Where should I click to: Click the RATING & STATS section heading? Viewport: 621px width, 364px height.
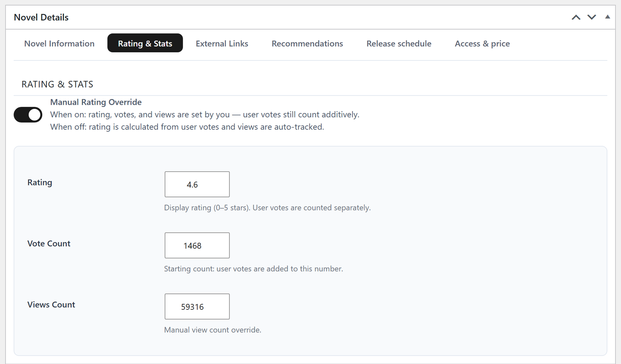(x=57, y=84)
